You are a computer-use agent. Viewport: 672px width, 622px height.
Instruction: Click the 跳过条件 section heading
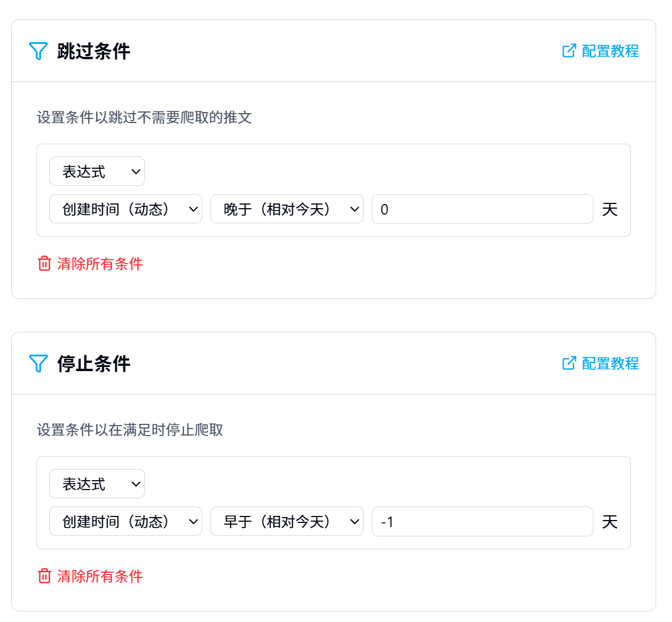click(x=93, y=51)
